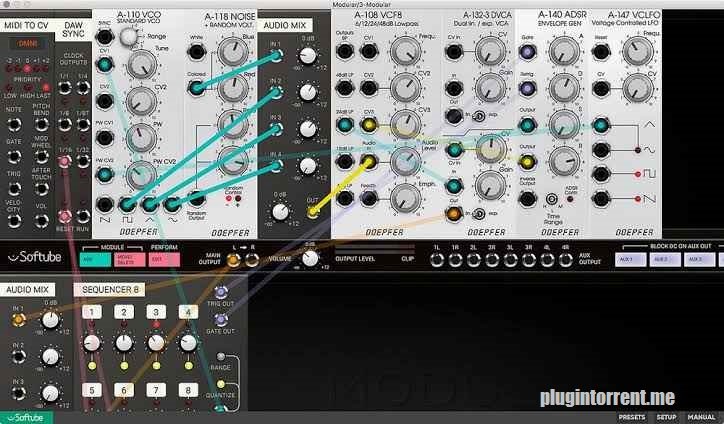
Task: Click the White noise output jack on A-118
Action: click(197, 51)
